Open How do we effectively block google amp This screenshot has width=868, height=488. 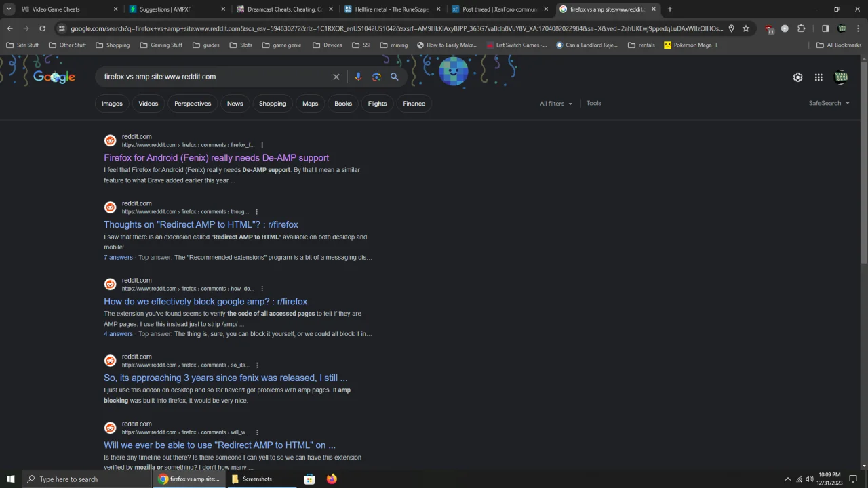205,301
